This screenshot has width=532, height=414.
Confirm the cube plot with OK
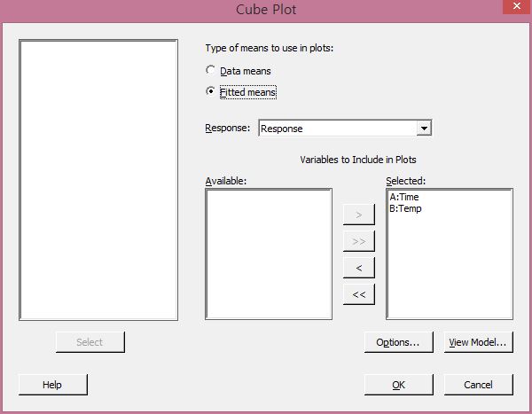pos(398,385)
